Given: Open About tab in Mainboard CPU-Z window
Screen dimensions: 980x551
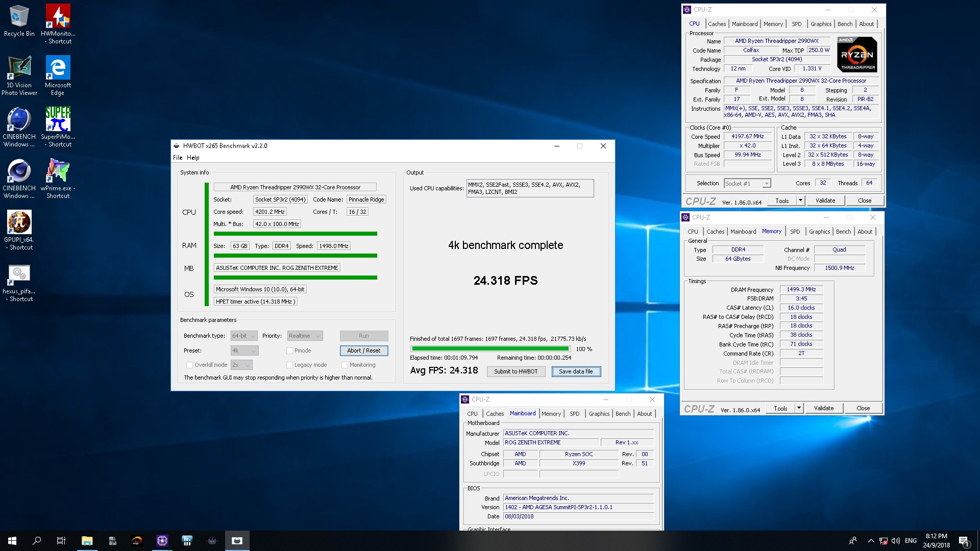Looking at the screenshot, I should [x=644, y=414].
